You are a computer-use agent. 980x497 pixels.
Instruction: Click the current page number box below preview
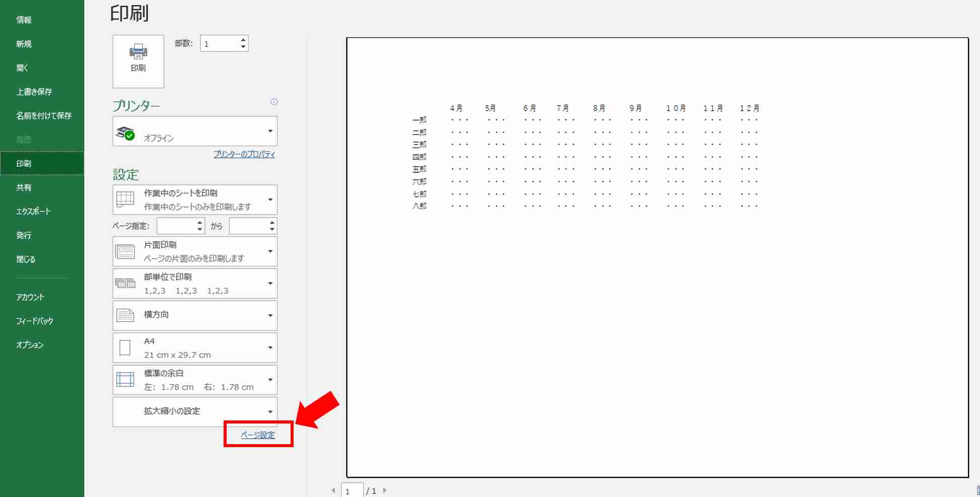(x=352, y=490)
